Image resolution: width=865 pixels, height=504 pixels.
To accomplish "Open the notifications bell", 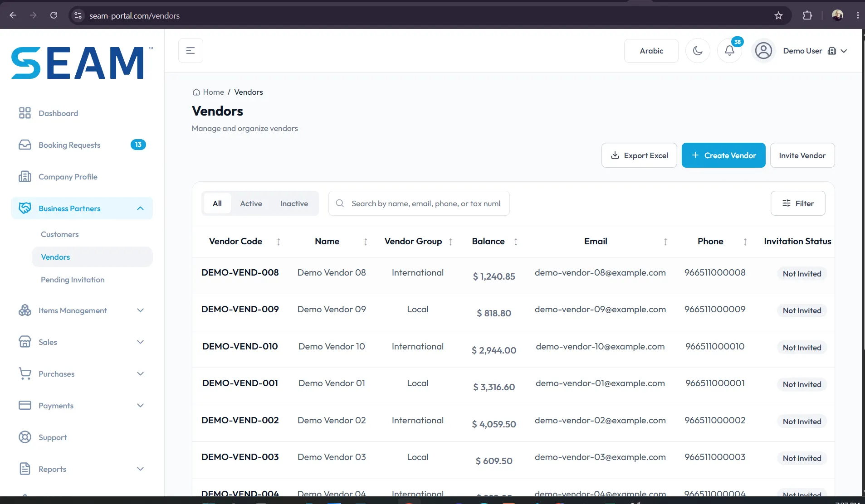I will coord(729,51).
